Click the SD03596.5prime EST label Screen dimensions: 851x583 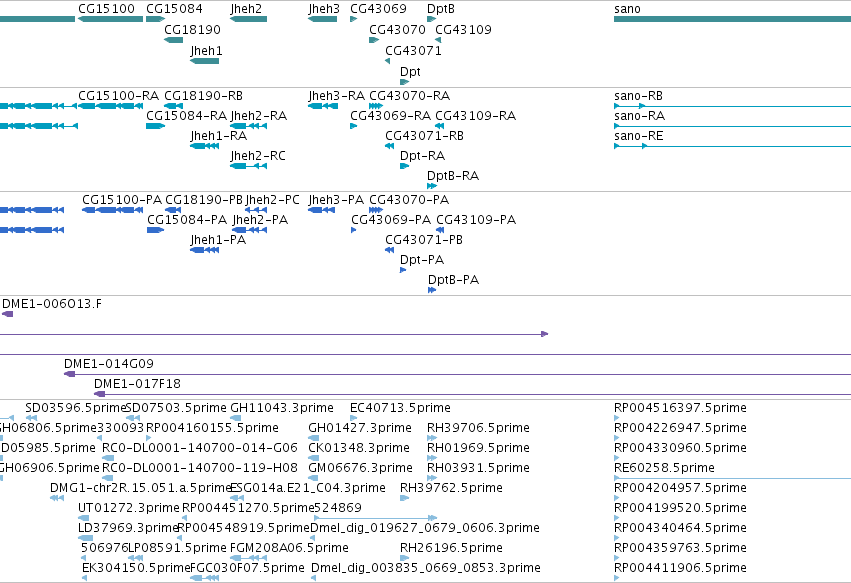pyautogui.click(x=75, y=408)
